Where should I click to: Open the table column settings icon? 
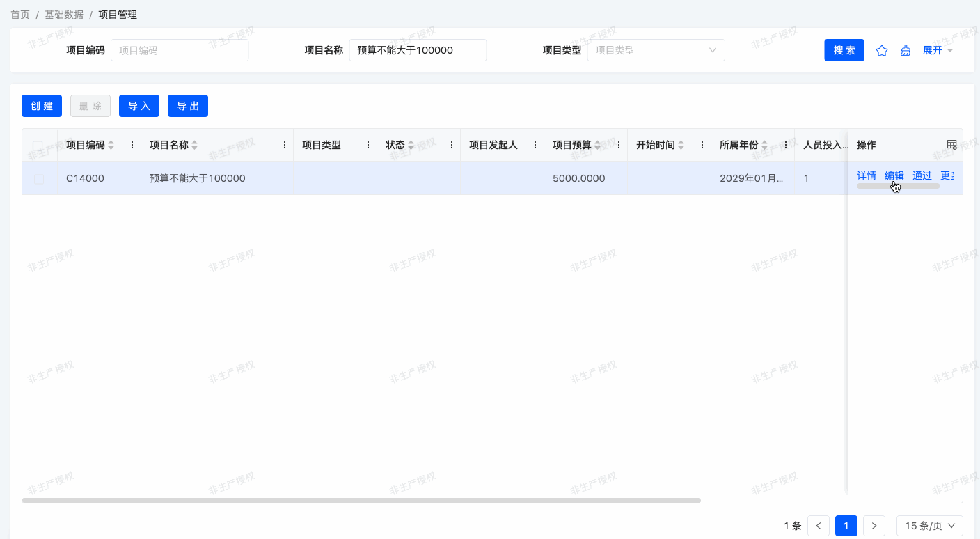click(952, 145)
